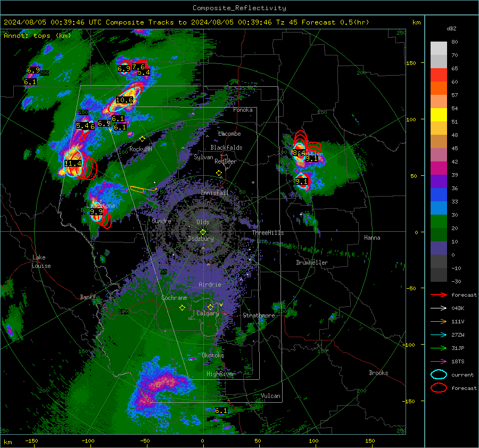This screenshot has height=448, width=479.
Task: Click the red forecast arrow in legend
Action: (439, 295)
